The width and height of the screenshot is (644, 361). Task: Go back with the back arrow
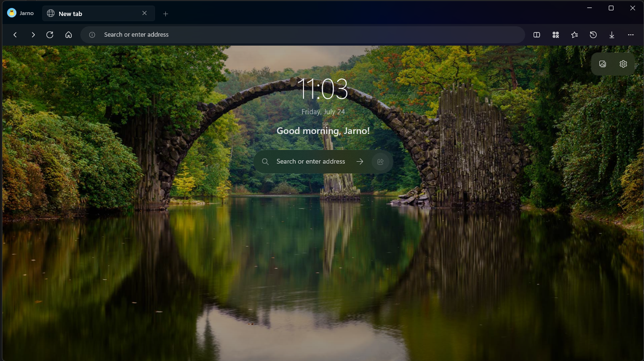tap(15, 35)
